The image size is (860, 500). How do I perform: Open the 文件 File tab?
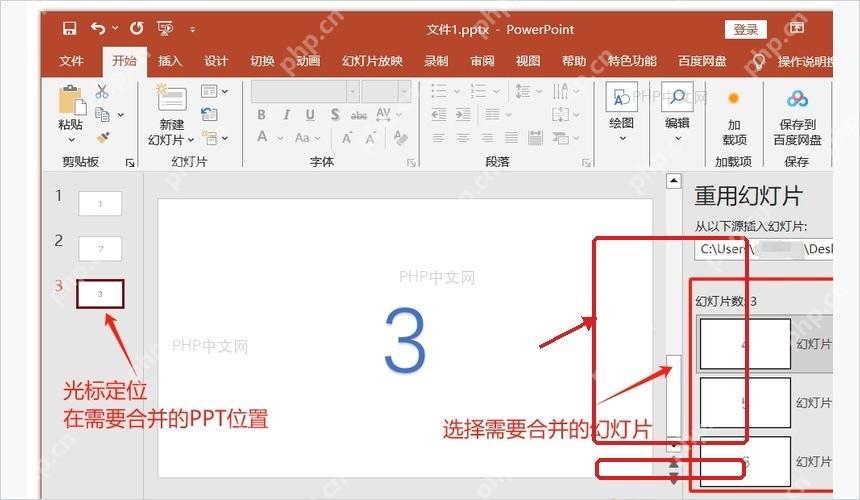coord(71,61)
